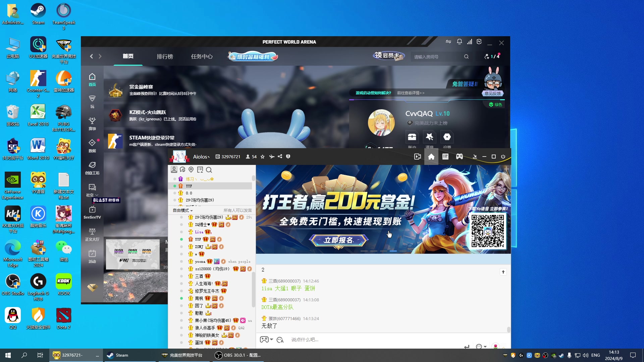Open the 前往查看详情 link

click(x=411, y=93)
